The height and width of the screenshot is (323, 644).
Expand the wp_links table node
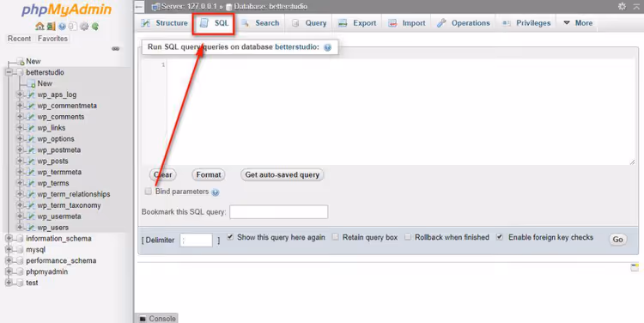[19, 127]
